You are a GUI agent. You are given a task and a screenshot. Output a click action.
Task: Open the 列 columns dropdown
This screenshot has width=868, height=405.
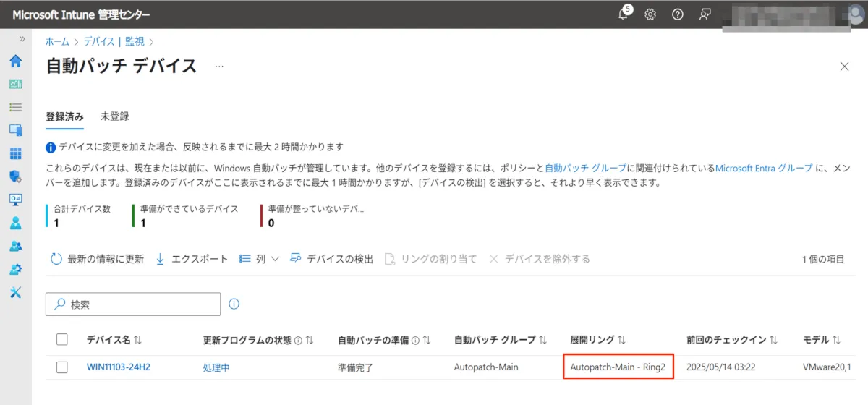click(259, 259)
